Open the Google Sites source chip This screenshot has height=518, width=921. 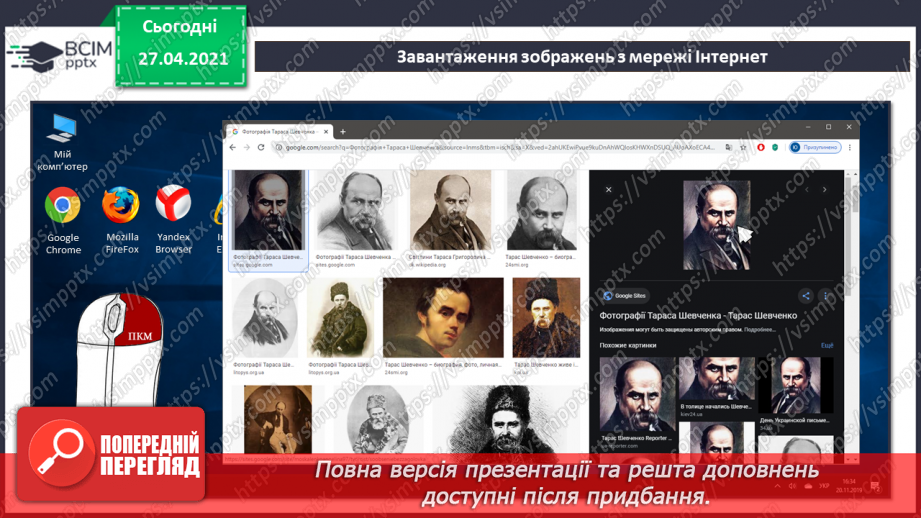tap(625, 296)
